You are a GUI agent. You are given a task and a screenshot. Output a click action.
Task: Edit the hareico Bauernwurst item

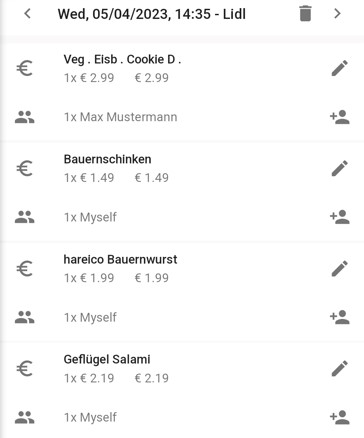pyautogui.click(x=340, y=268)
